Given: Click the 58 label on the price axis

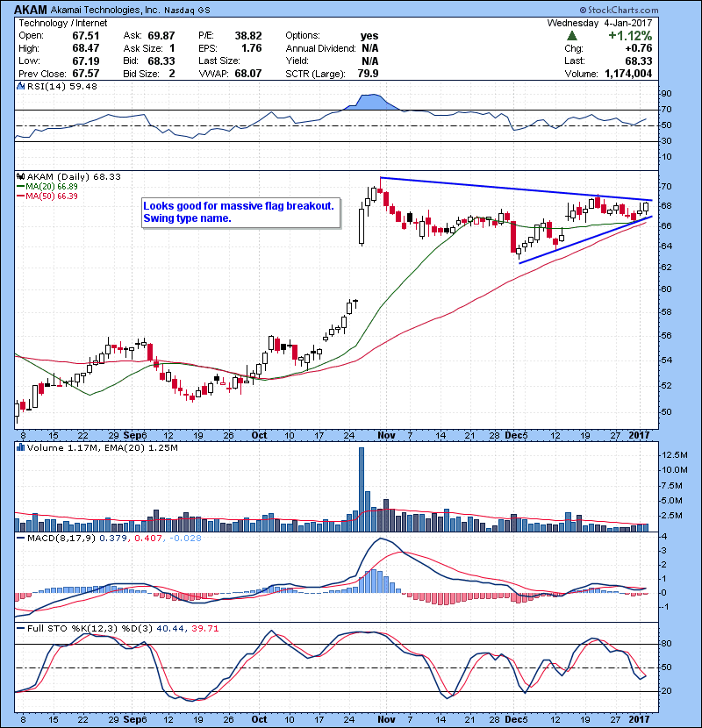Looking at the screenshot, I should 666,312.
